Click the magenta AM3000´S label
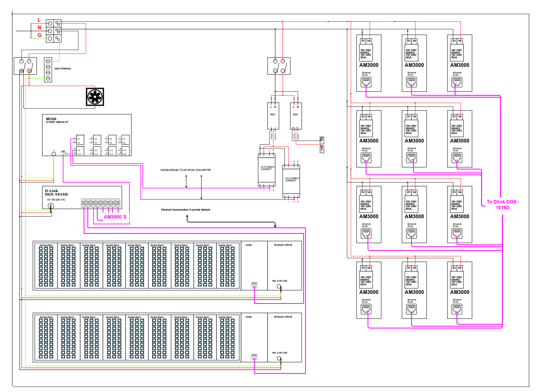The width and height of the screenshot is (536, 392). point(115,217)
